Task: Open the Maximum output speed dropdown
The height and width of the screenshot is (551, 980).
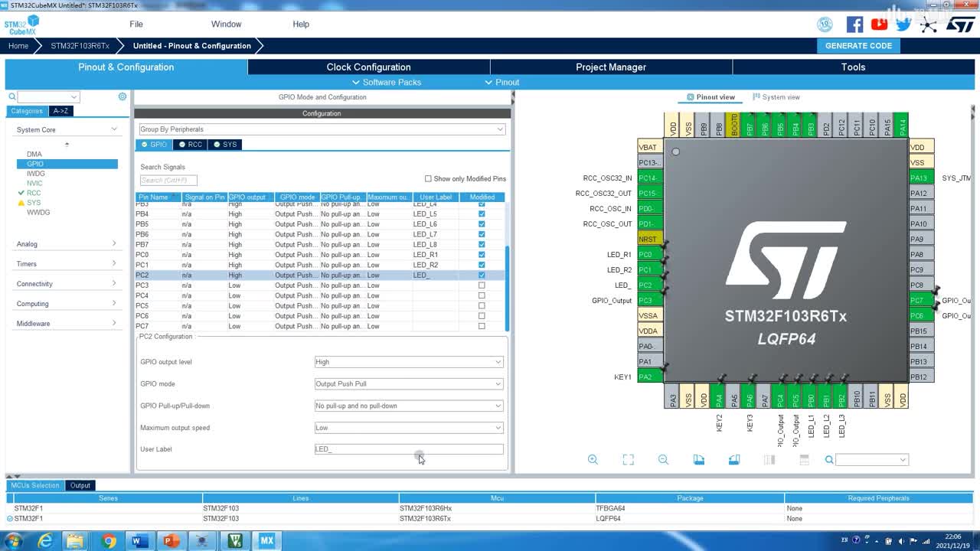Action: coord(409,428)
